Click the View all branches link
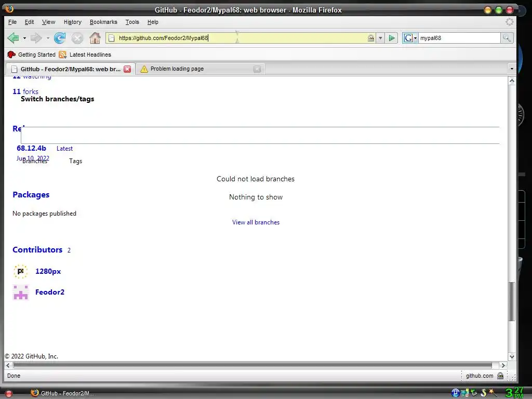This screenshot has width=532, height=399. point(256,222)
